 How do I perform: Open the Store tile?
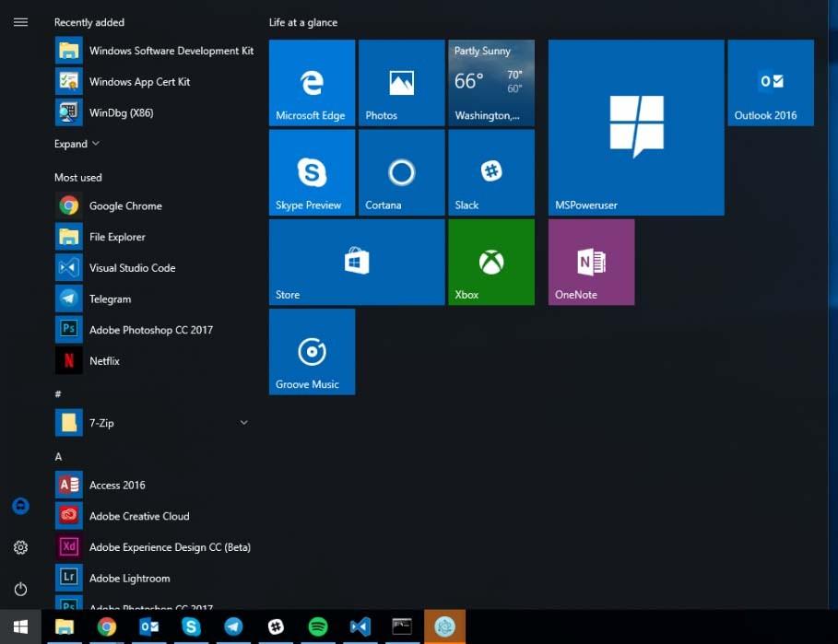pos(356,262)
